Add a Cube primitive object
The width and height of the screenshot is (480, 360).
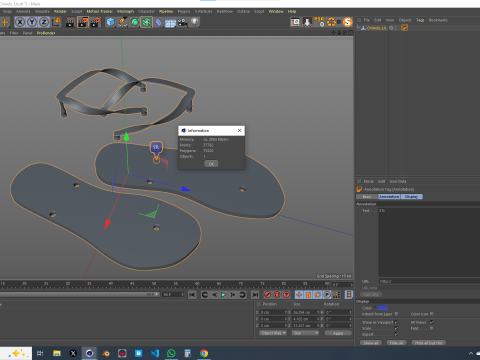tap(110, 22)
